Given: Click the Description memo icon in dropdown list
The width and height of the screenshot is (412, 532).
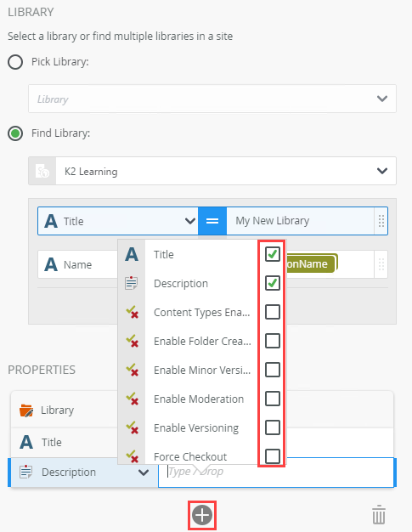Looking at the screenshot, I should [131, 283].
